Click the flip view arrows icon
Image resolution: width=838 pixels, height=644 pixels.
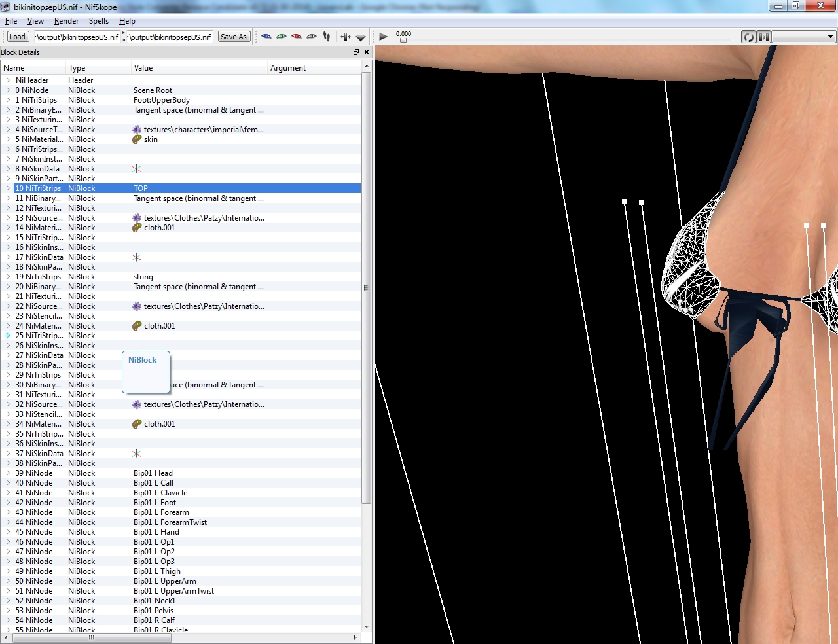coord(346,37)
